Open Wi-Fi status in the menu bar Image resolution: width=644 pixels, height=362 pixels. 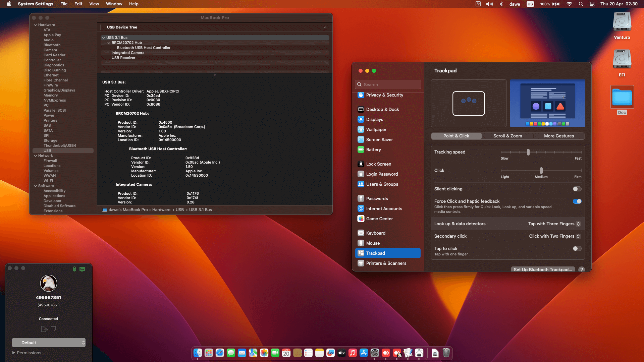pyautogui.click(x=569, y=4)
